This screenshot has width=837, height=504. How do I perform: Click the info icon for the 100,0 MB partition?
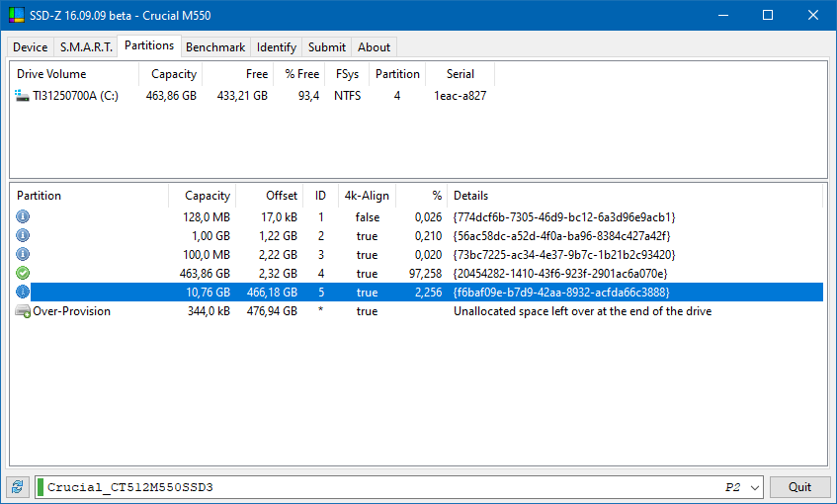[23, 254]
